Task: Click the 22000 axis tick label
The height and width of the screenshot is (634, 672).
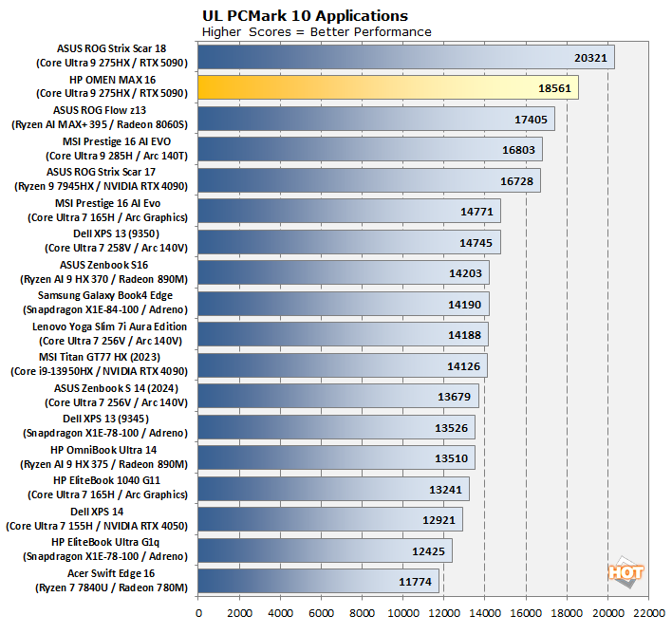Action: [x=649, y=613]
